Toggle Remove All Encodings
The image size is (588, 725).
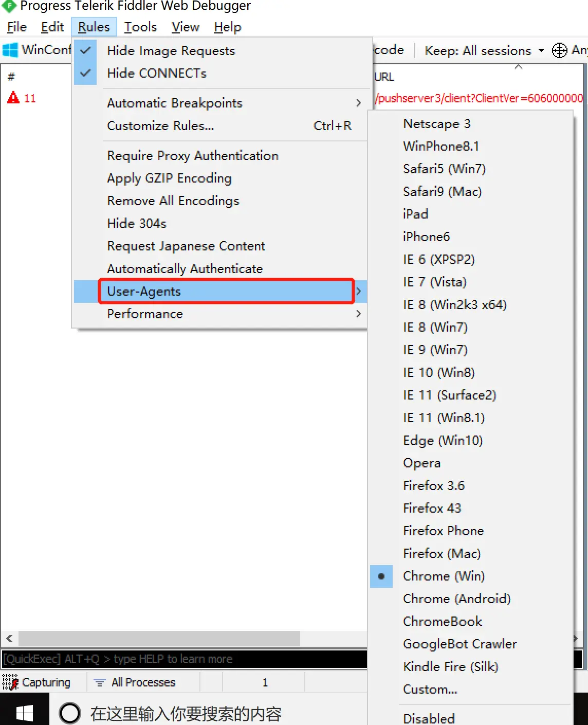(220, 201)
